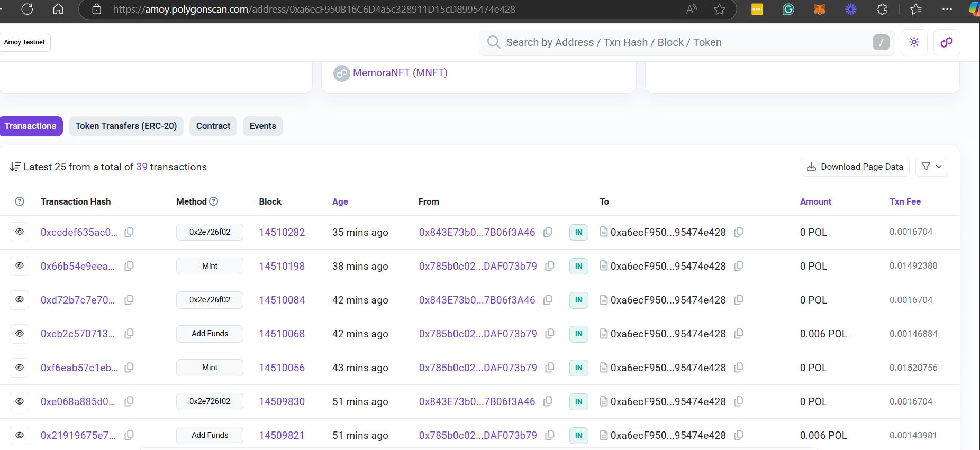Open browser extensions puzzle icon
This screenshot has width=980, height=450.
[x=882, y=9]
